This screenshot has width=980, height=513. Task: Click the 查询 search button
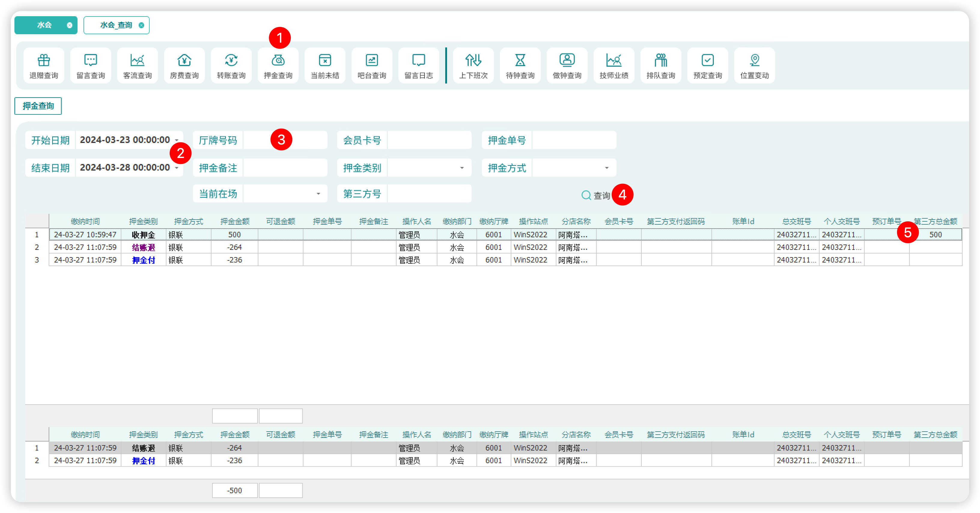pos(596,196)
